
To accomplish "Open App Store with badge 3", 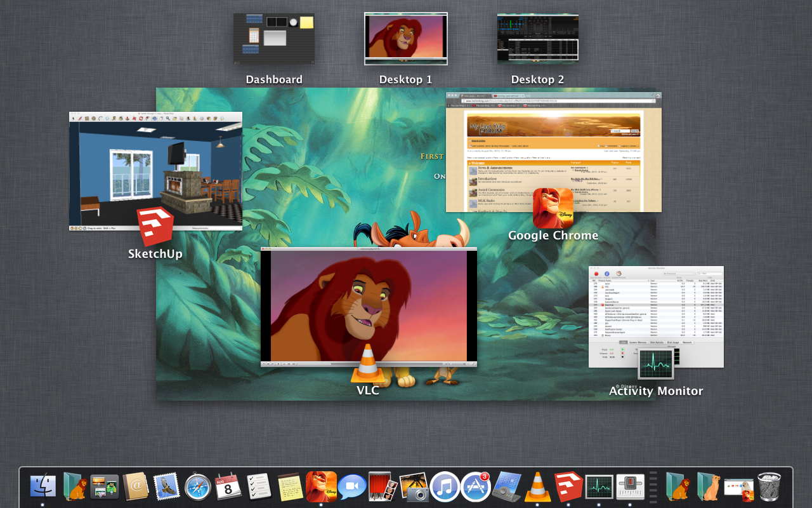I will 475,487.
